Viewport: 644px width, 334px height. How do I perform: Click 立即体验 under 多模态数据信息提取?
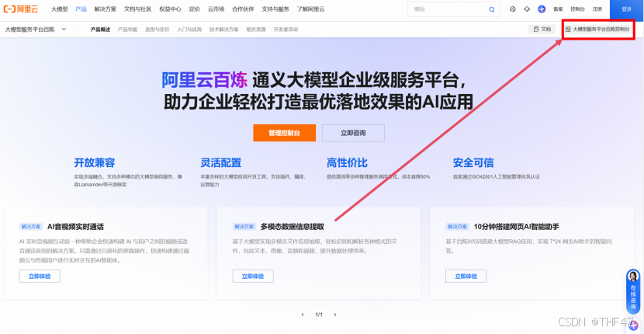[253, 276]
